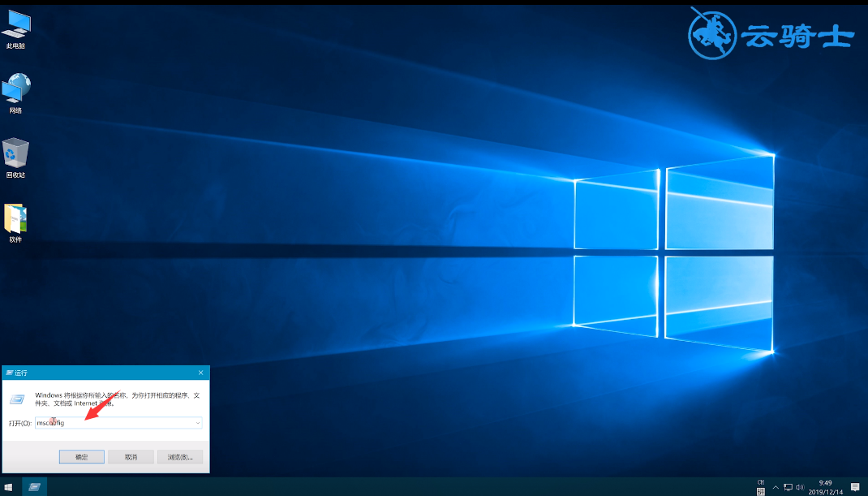This screenshot has height=496, width=868.
Task: Open the taskbar clock showing 9:49
Action: coord(825,487)
